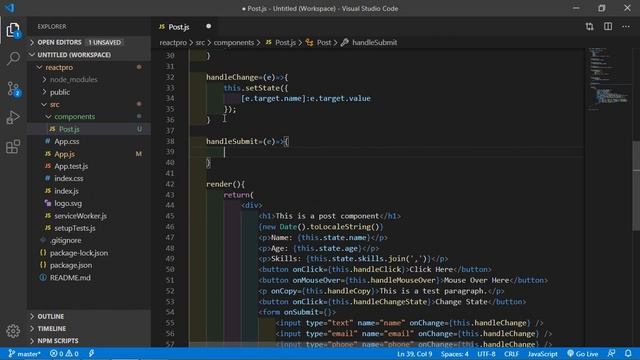Open editor More Actions ellipsis menu
Viewport: 640px width, 360px height.
click(626, 27)
